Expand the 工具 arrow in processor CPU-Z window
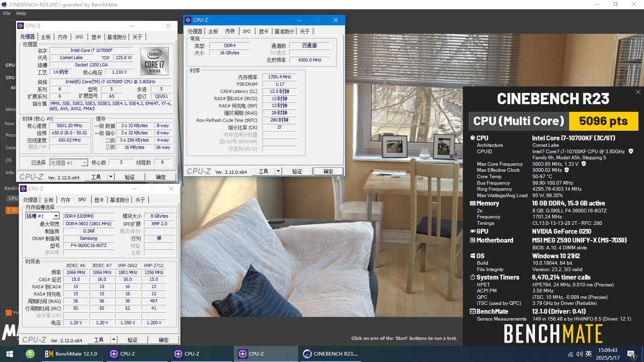 coord(111,177)
